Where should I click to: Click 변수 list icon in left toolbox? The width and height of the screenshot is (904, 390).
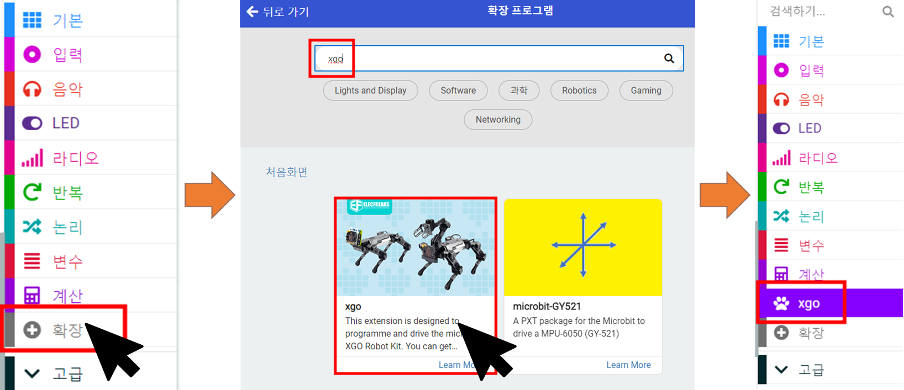click(32, 261)
